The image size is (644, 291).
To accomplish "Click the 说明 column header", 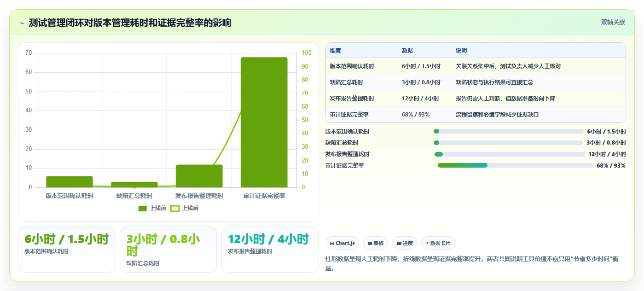I will click(461, 51).
